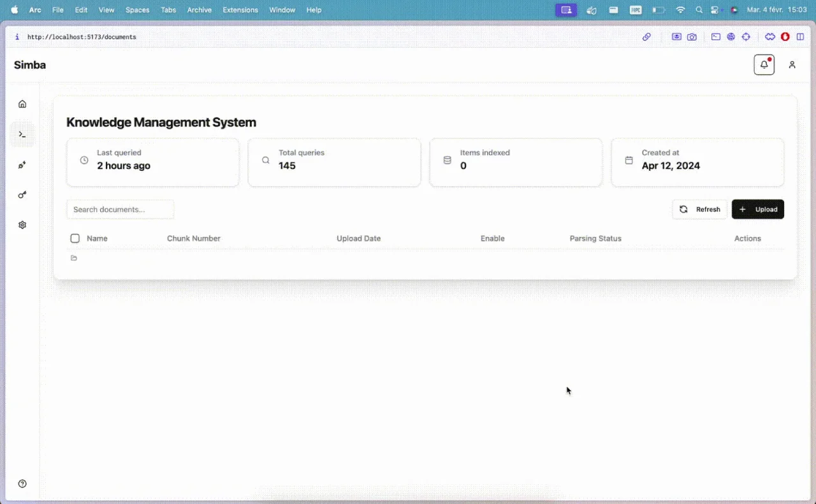Open the Home icon in sidebar

(x=22, y=104)
